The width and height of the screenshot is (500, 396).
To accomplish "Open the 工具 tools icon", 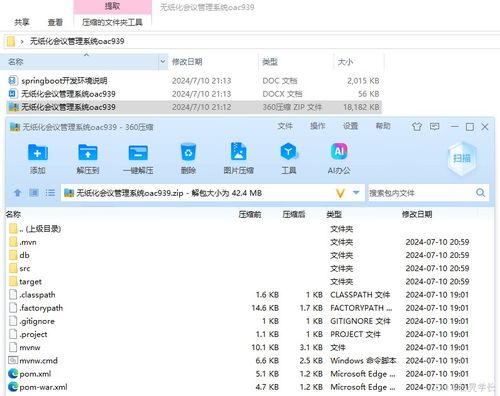I will (x=289, y=152).
